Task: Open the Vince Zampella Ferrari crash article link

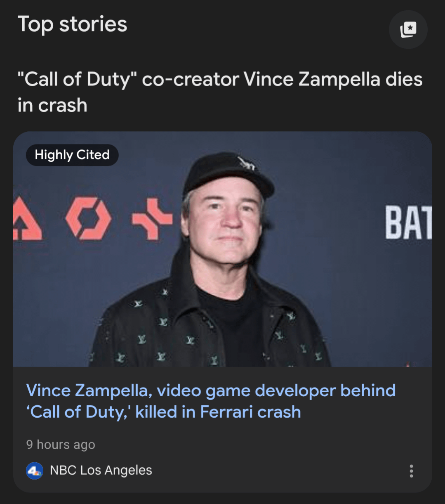Action: pyautogui.click(x=210, y=401)
